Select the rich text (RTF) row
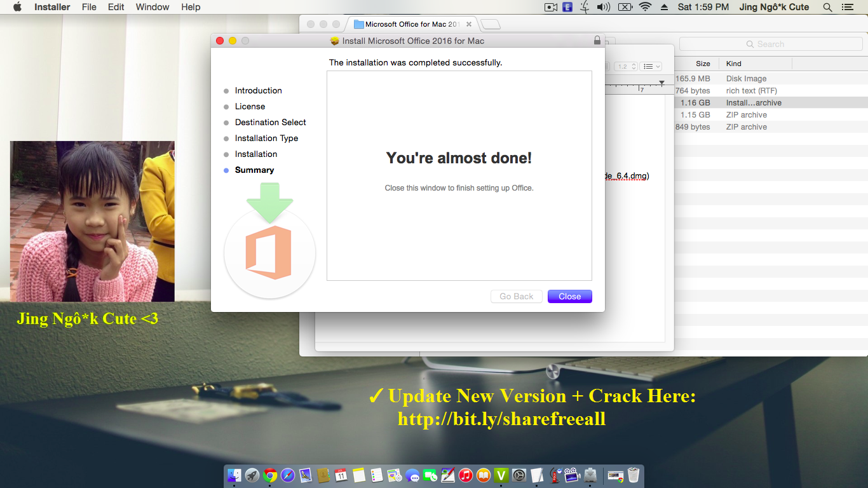This screenshot has width=868, height=488. (770, 91)
